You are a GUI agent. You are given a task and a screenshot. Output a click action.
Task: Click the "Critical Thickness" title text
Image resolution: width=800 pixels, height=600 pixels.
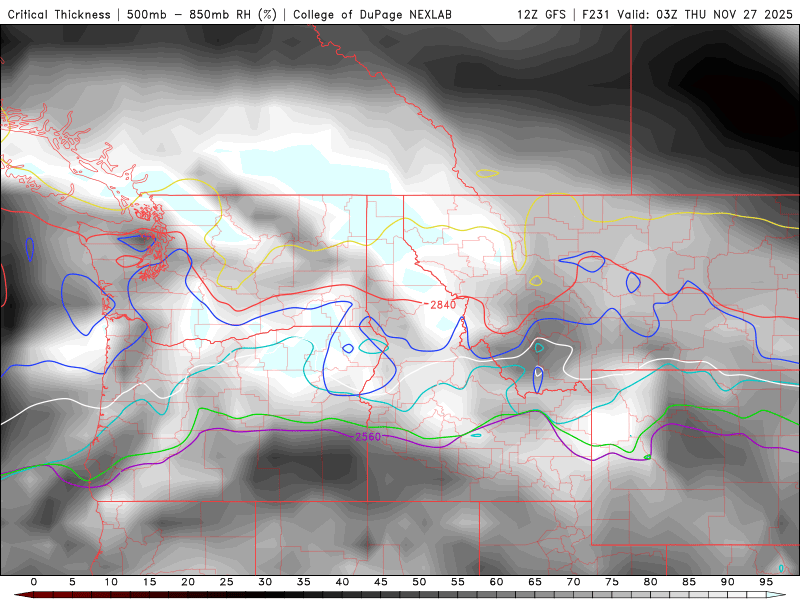[x=59, y=14]
